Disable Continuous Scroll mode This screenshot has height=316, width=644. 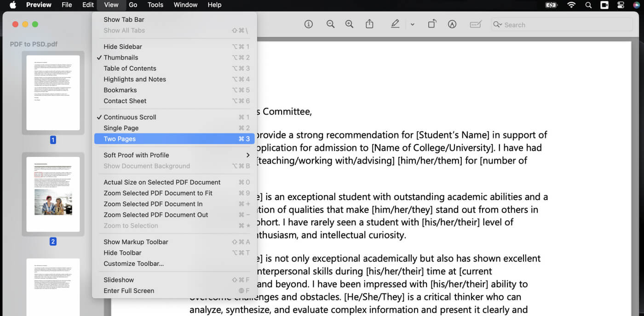pyautogui.click(x=130, y=117)
